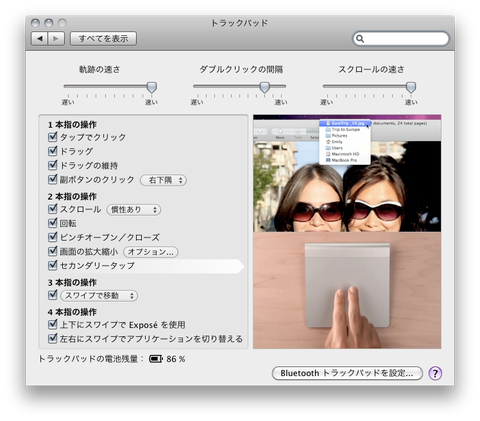Toggle 画面の拡大縮小 checkbox

pyautogui.click(x=53, y=251)
